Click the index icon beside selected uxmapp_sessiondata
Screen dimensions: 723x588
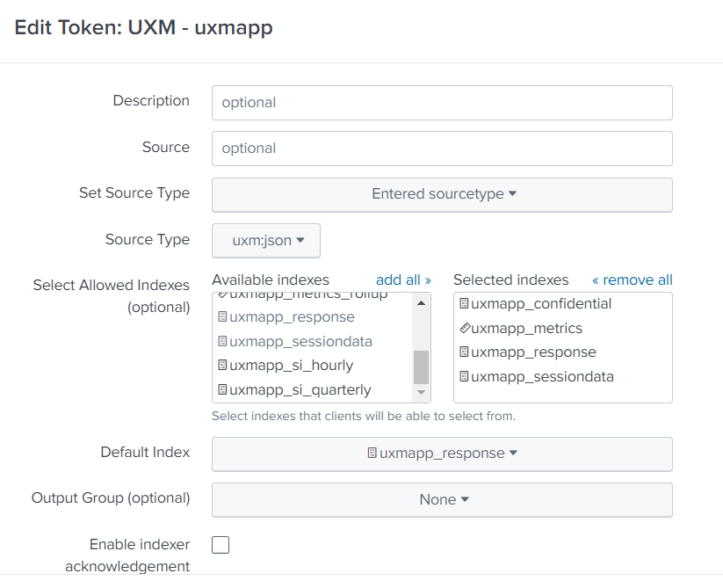pos(464,377)
